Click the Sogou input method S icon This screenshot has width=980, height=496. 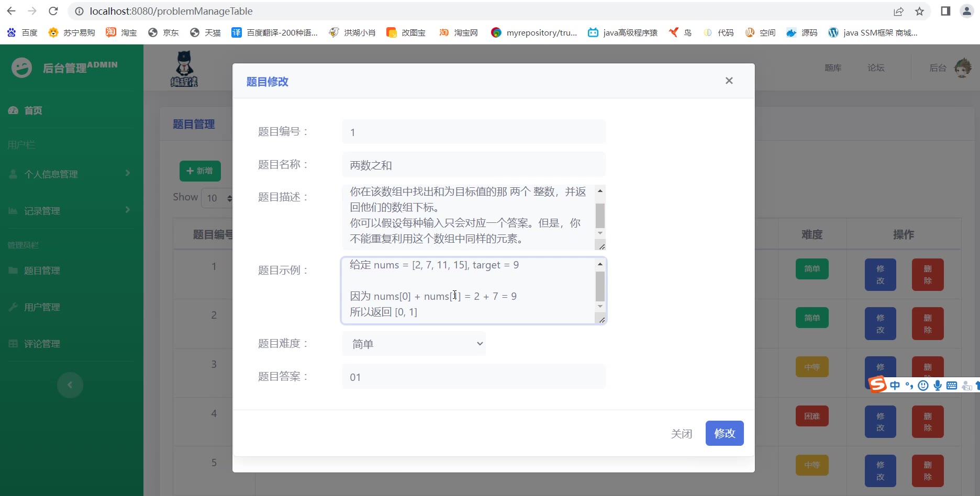pos(877,385)
